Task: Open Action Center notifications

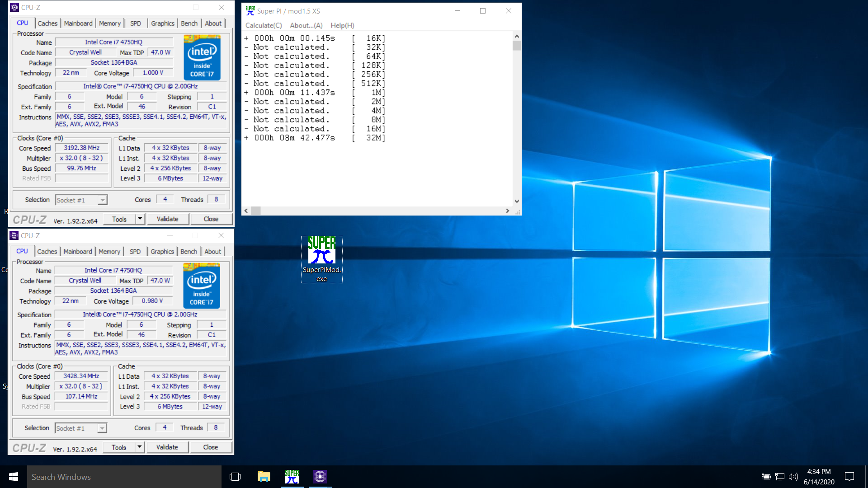Action: [x=849, y=477]
